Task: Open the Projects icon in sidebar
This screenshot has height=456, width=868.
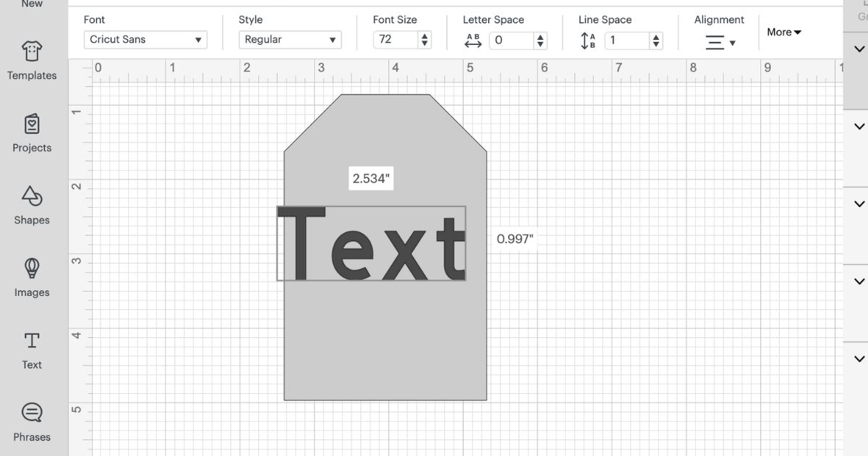Action: click(32, 124)
